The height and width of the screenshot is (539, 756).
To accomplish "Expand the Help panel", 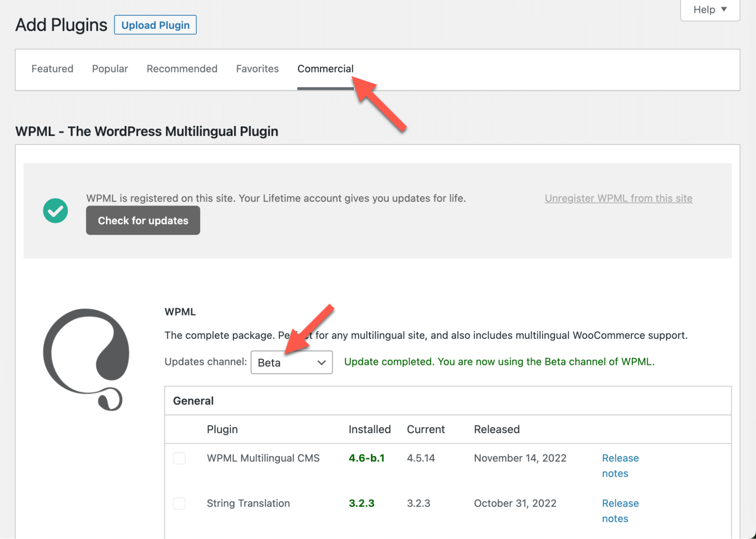I will coord(710,10).
